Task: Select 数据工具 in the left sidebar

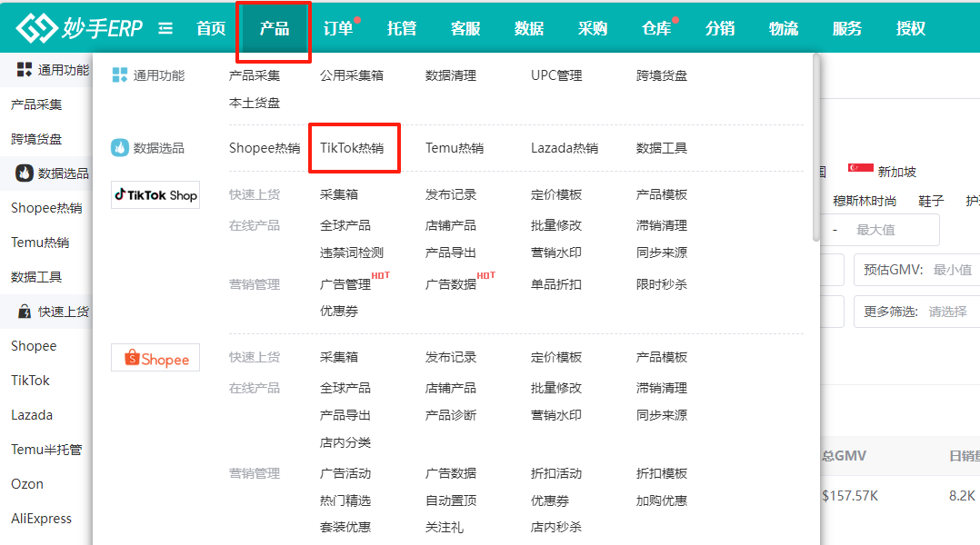Action: pos(36,276)
